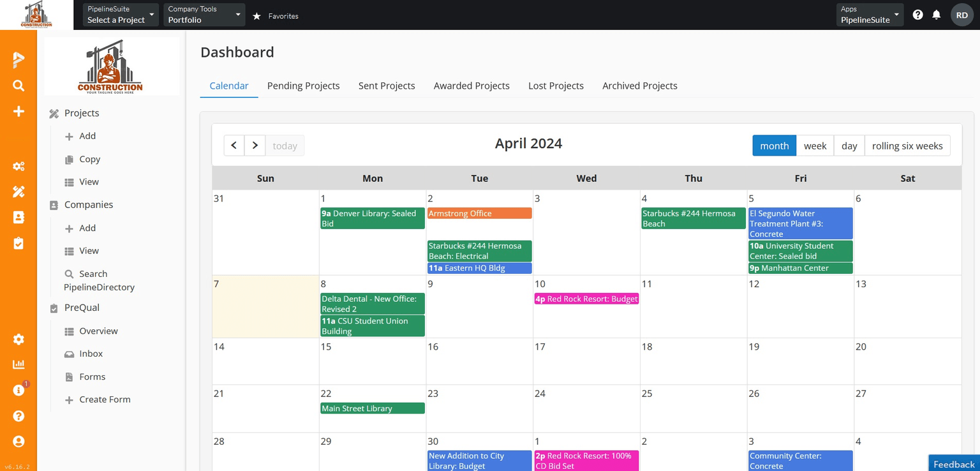Open the Awarded Projects tab
This screenshot has height=471, width=980.
pyautogui.click(x=471, y=86)
